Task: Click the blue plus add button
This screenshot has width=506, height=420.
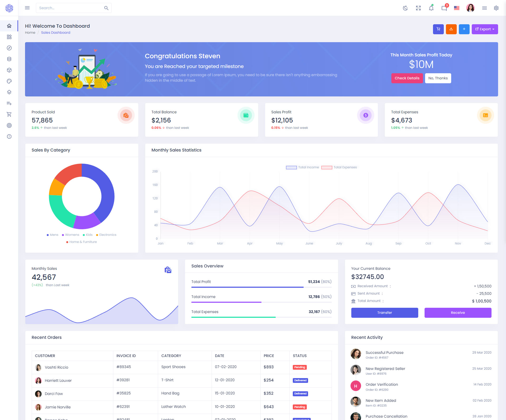Action: (464, 29)
